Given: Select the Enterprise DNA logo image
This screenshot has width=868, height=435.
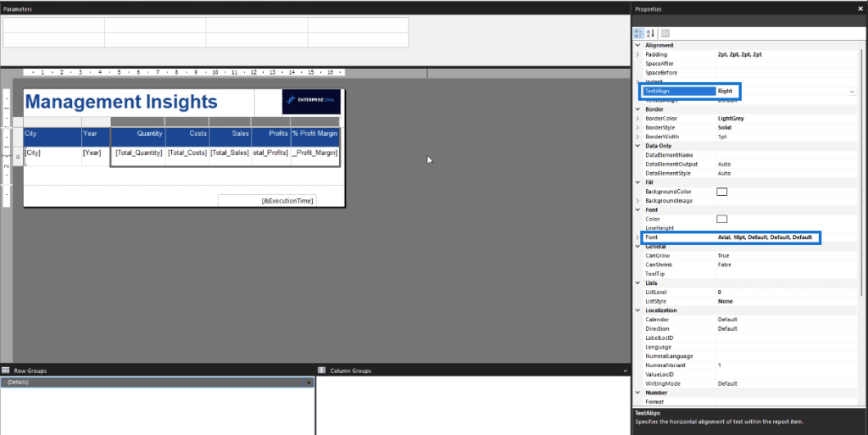Looking at the screenshot, I should tap(311, 101).
